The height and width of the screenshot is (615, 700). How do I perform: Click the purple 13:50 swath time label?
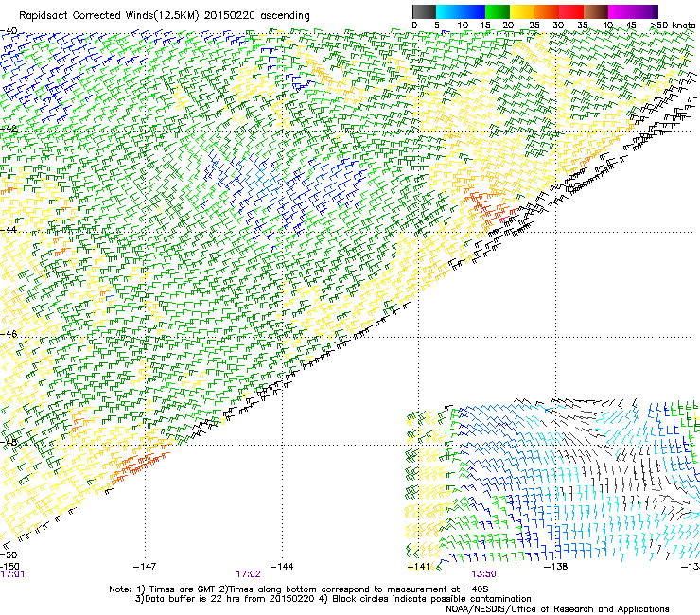click(x=484, y=574)
